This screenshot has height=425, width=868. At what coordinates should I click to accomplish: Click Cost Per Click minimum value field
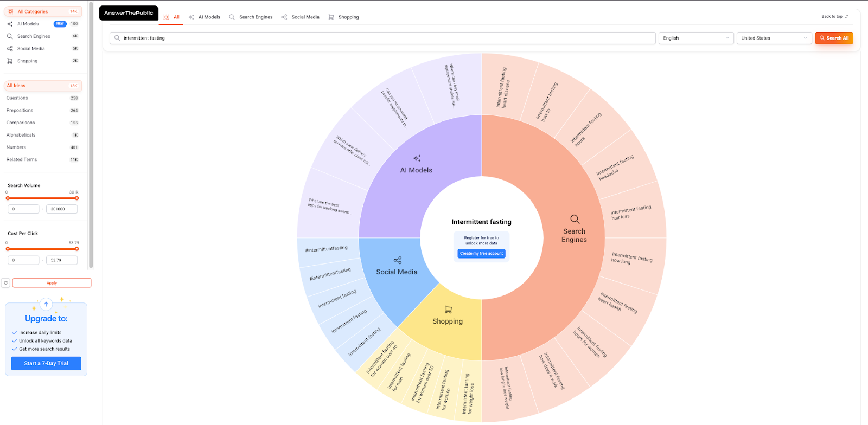(x=23, y=260)
